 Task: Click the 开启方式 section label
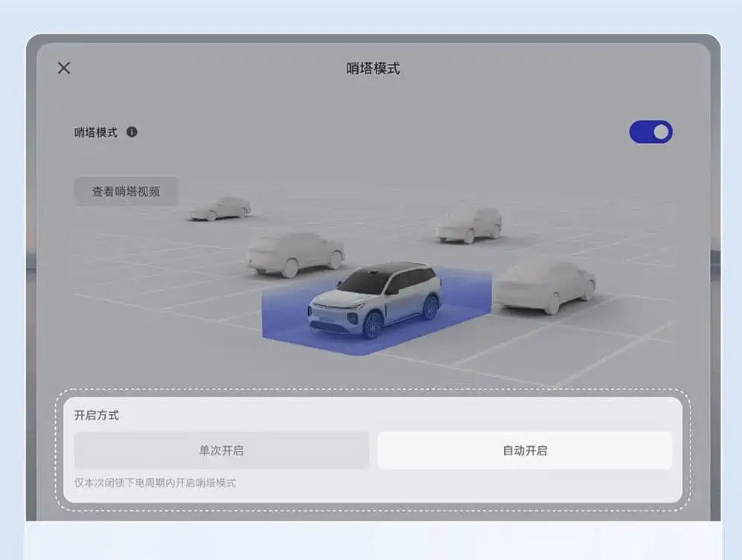point(97,415)
